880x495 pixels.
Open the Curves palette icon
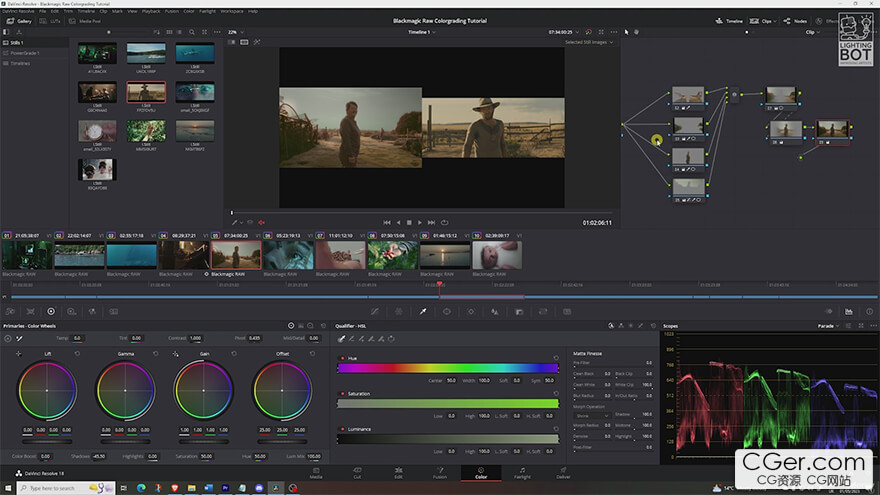coord(374,311)
